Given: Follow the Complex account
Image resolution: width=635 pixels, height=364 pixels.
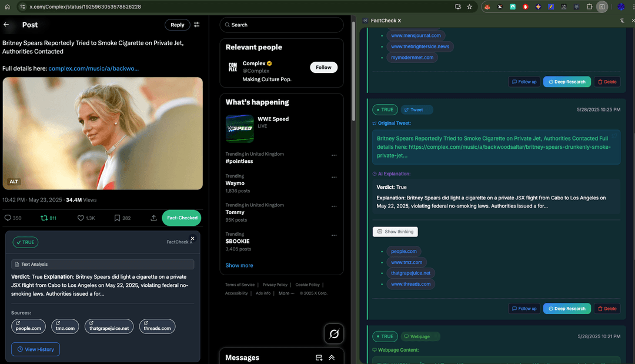Looking at the screenshot, I should coord(323,67).
